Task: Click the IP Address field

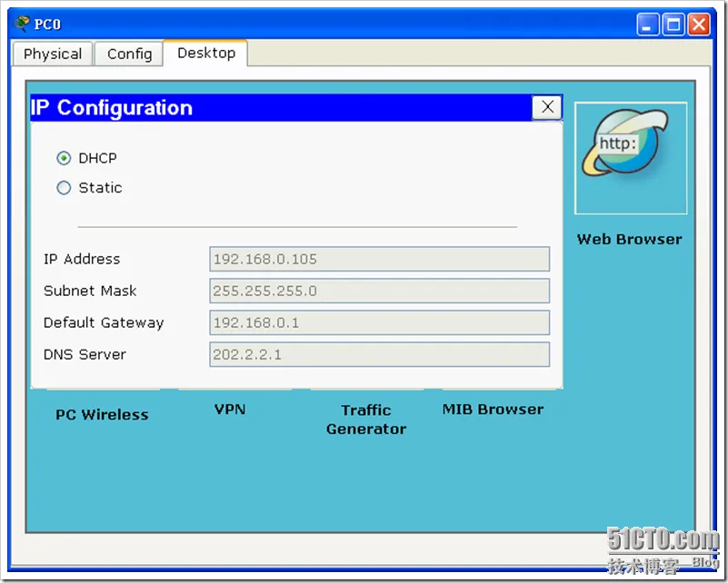Action: coord(379,259)
